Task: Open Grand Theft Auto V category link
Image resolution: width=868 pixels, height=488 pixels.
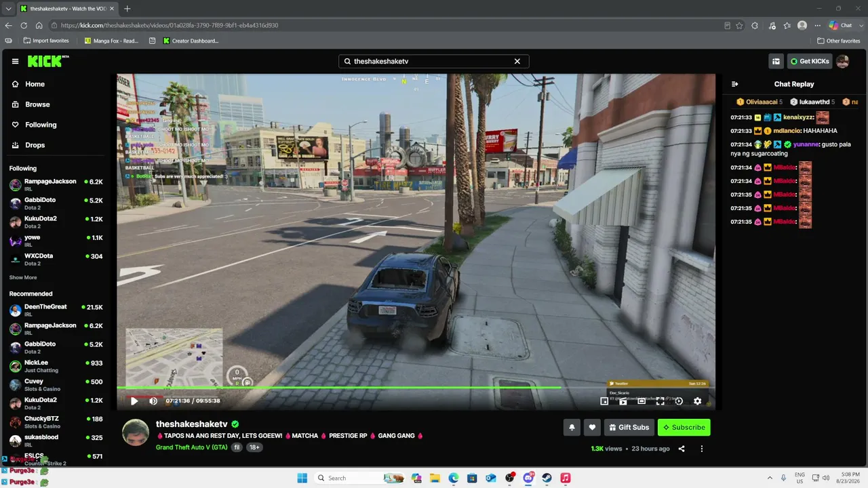Action: tap(191, 447)
